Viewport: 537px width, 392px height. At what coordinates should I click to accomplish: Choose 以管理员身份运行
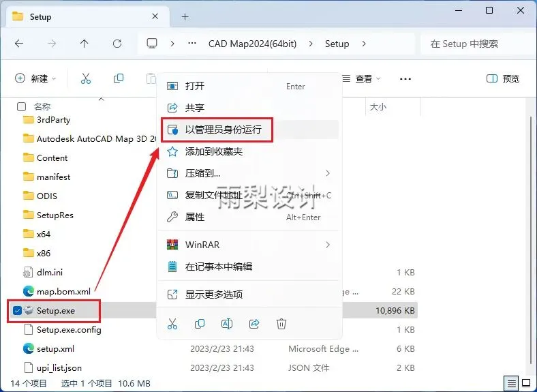pos(249,130)
